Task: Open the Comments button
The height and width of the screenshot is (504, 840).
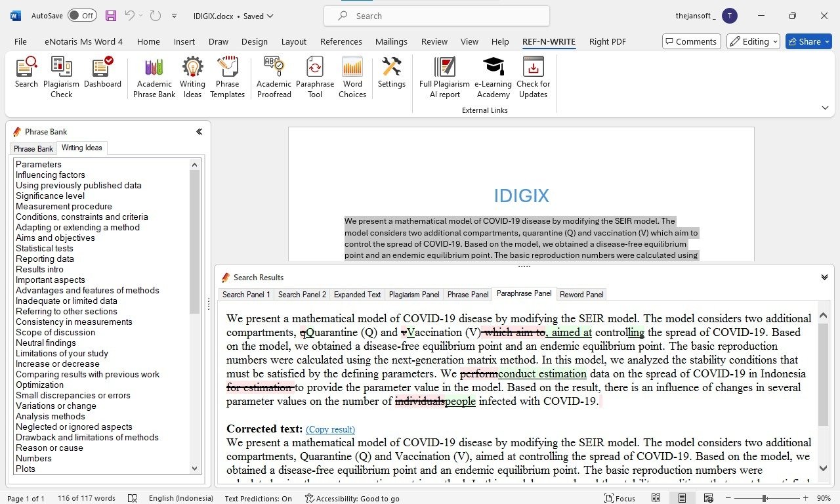Action: (691, 41)
